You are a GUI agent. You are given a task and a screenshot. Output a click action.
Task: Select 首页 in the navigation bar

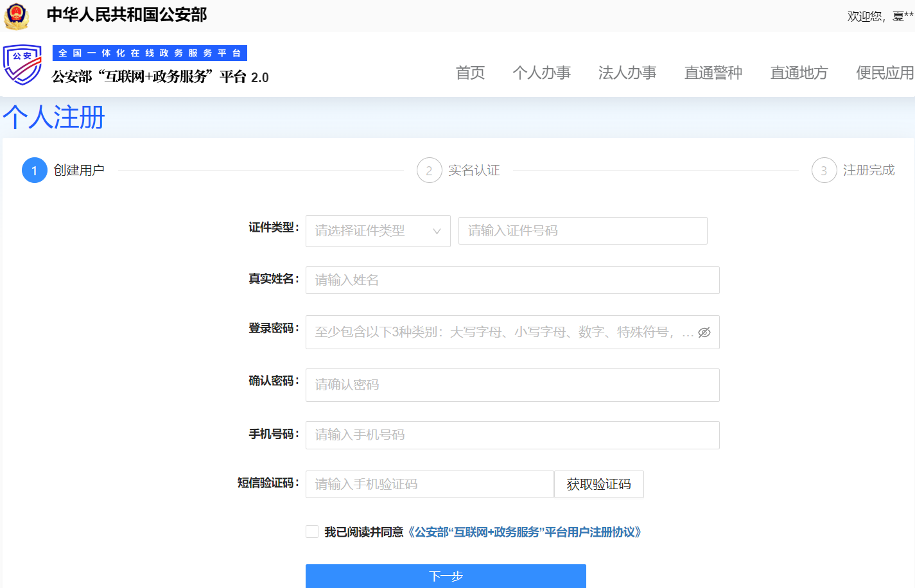pyautogui.click(x=469, y=73)
